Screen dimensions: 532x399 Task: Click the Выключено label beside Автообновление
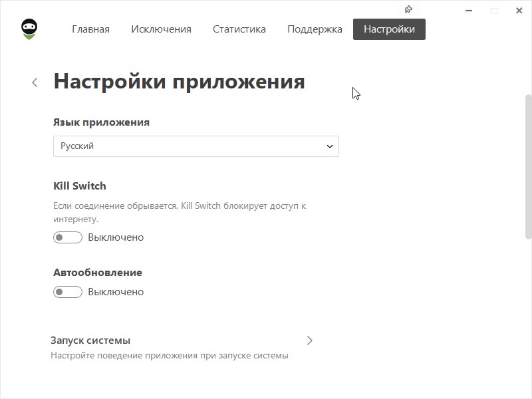[x=116, y=292]
